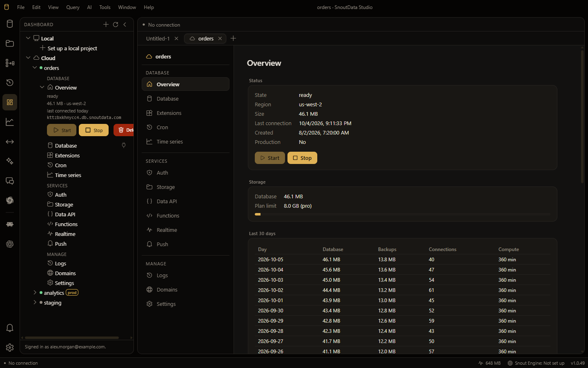Collapse the orders project in the tree
Viewport: 588px width, 368px height.
click(35, 67)
